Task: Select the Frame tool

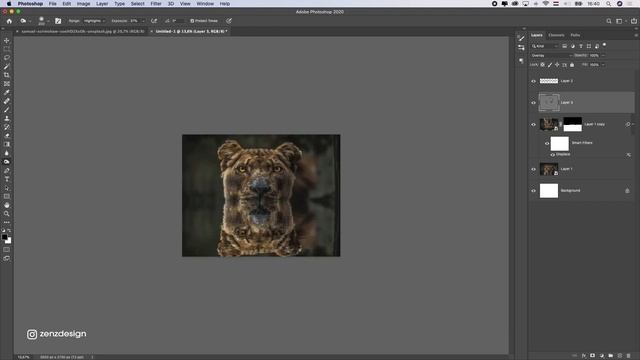Action: (x=7, y=84)
